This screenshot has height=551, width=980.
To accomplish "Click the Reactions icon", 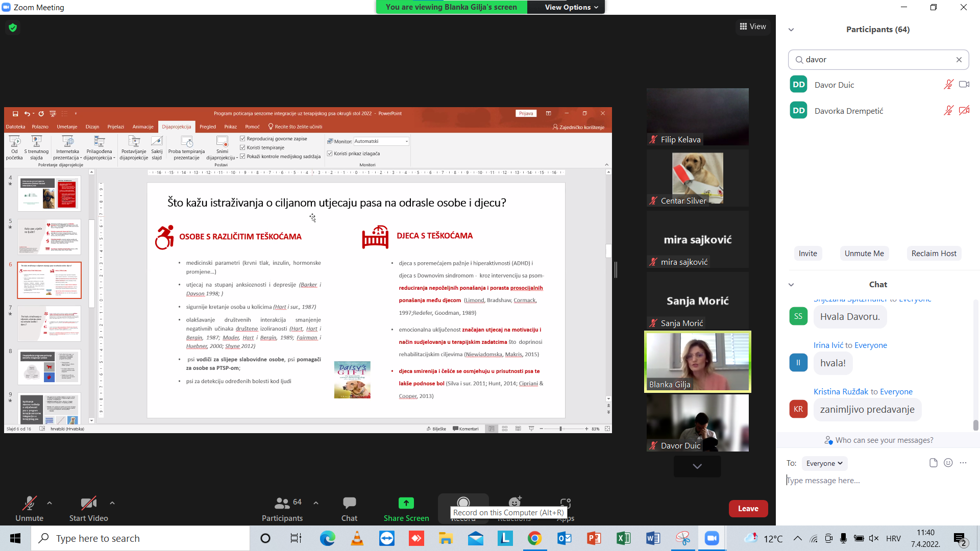I will 514,502.
